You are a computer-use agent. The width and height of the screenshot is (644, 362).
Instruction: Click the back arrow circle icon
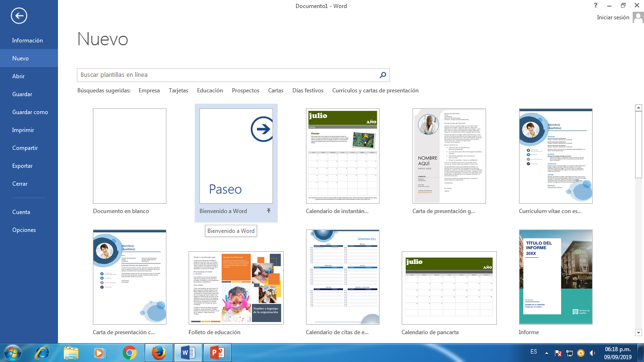[x=19, y=16]
